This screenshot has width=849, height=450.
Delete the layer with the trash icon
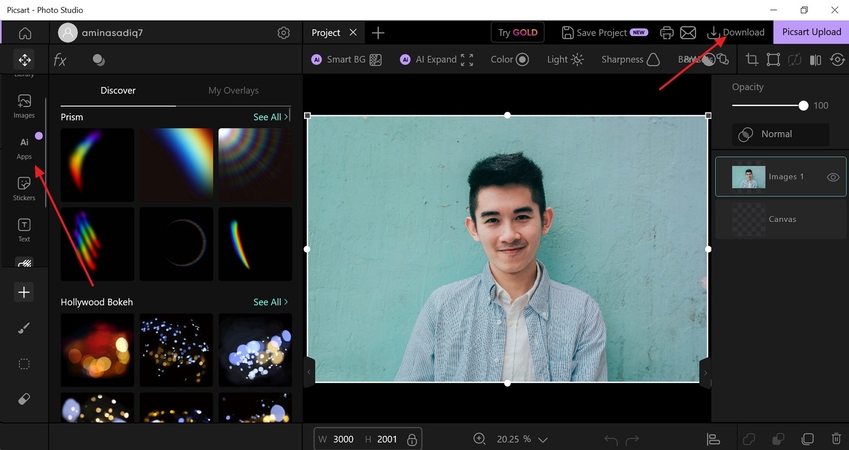(837, 439)
